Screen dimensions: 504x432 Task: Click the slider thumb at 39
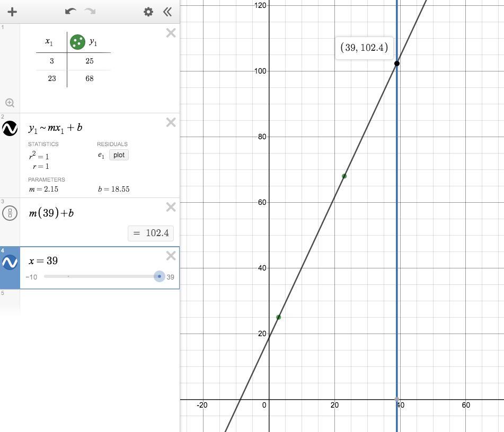pyautogui.click(x=160, y=276)
